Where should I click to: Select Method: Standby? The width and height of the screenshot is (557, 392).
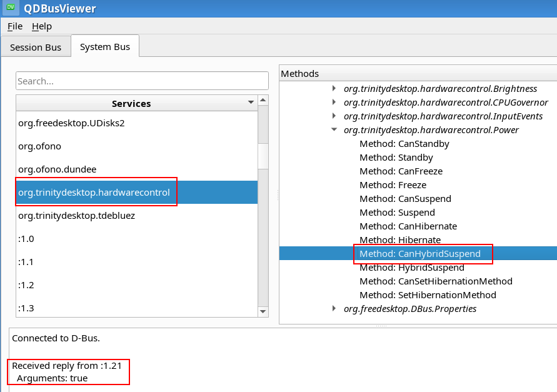click(x=396, y=158)
